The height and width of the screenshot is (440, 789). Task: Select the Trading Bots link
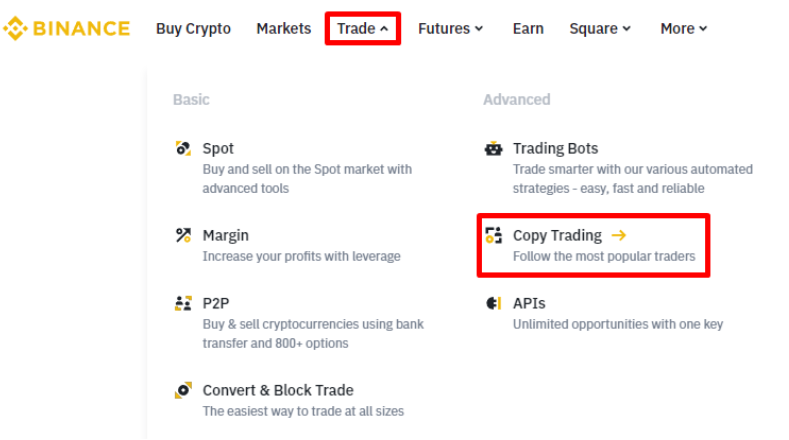(x=555, y=149)
